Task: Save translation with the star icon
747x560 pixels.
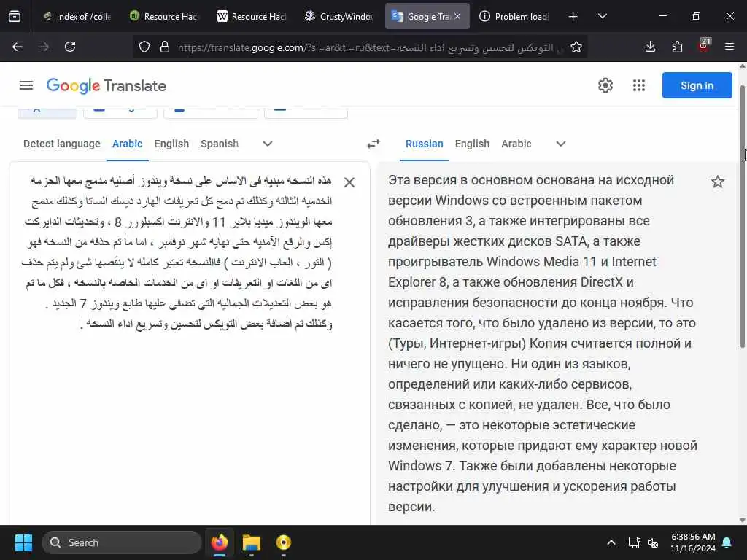Action: tap(718, 182)
